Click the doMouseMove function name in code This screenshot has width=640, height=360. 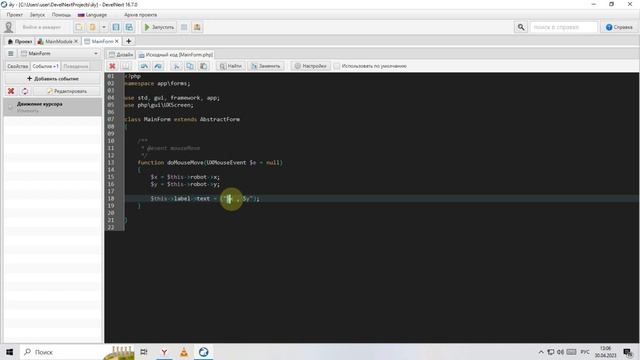185,162
